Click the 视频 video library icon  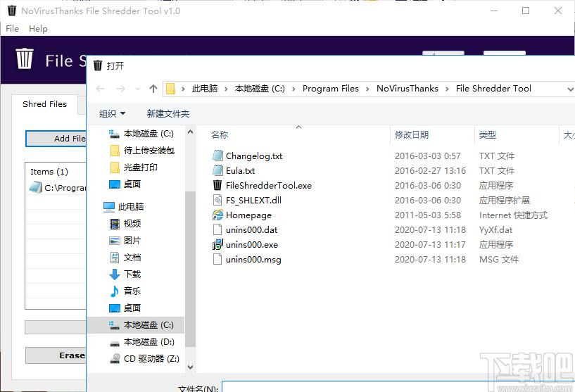[x=115, y=224]
